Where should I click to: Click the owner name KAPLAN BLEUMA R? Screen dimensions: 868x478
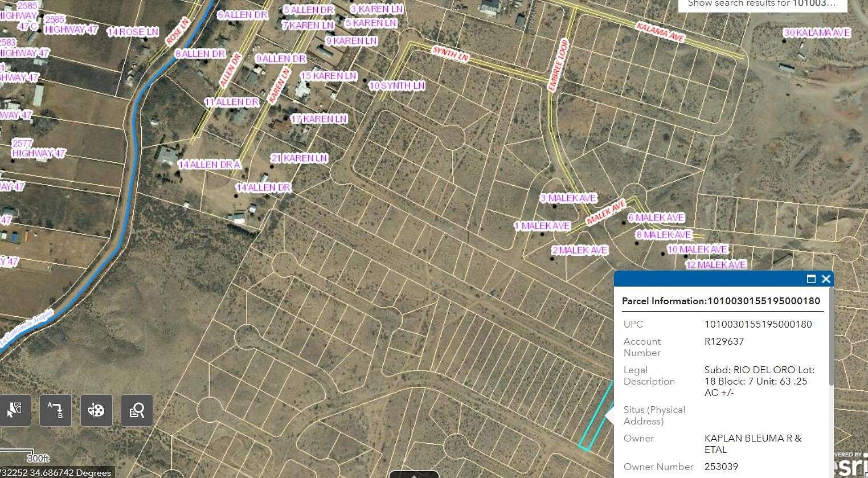click(x=752, y=438)
